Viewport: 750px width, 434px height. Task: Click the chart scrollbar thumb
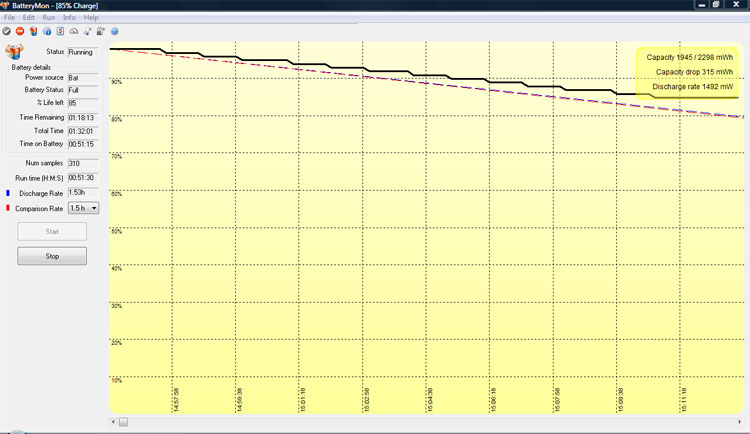[x=123, y=422]
